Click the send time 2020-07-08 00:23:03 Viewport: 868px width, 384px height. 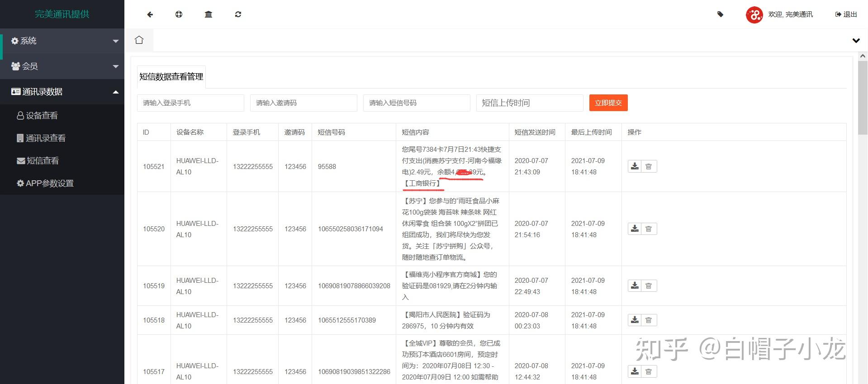coord(531,320)
